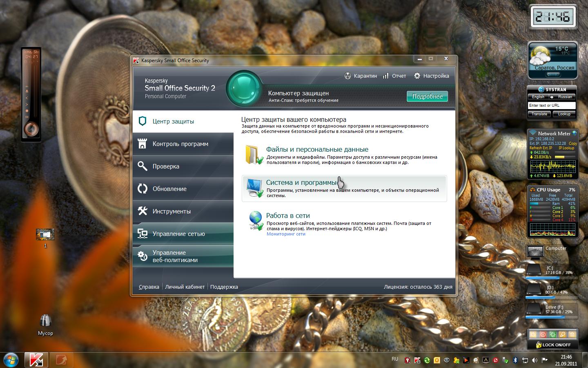Open the Windows Start menu
The width and height of the screenshot is (588, 368).
click(x=11, y=360)
